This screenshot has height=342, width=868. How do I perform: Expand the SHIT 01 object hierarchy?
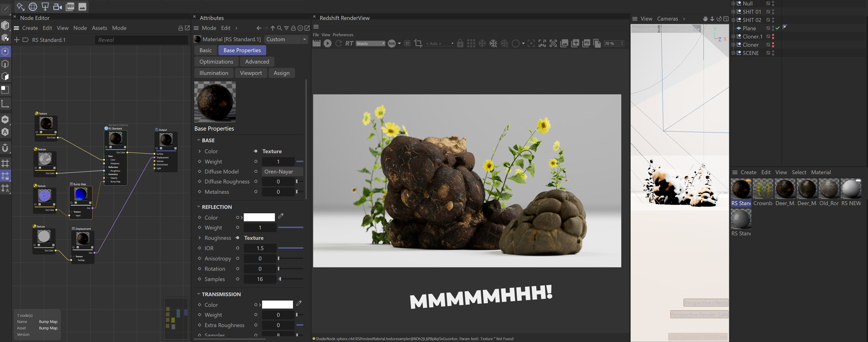click(x=733, y=12)
